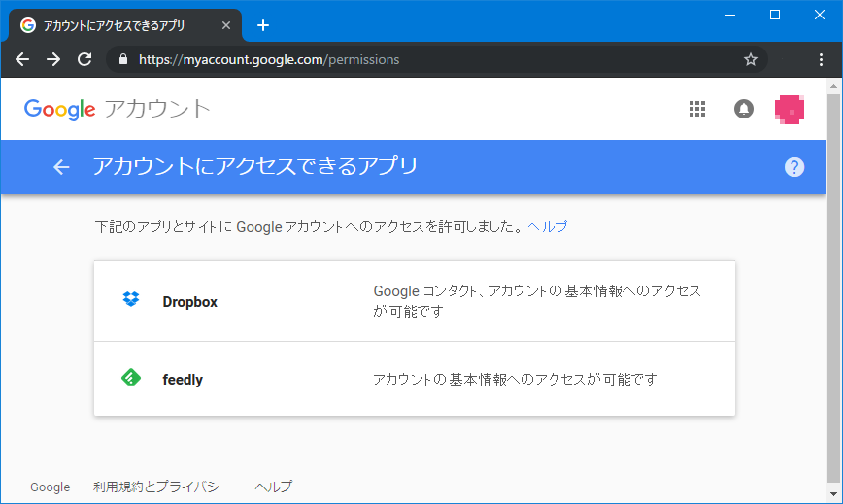This screenshot has height=504, width=843.
Task: Open the help question mark icon
Action: [794, 167]
